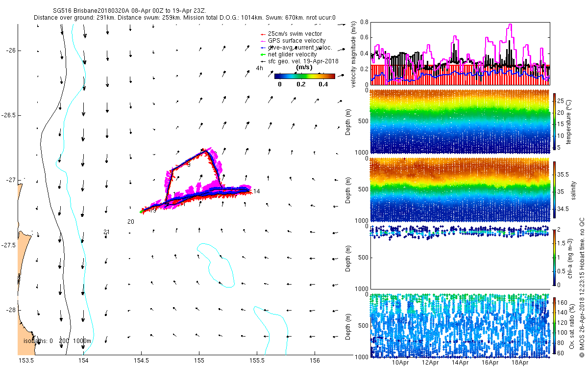Viewport: 588px width, 368px height.
Task: Click the 18Apr date tick label
Action: pos(519,363)
